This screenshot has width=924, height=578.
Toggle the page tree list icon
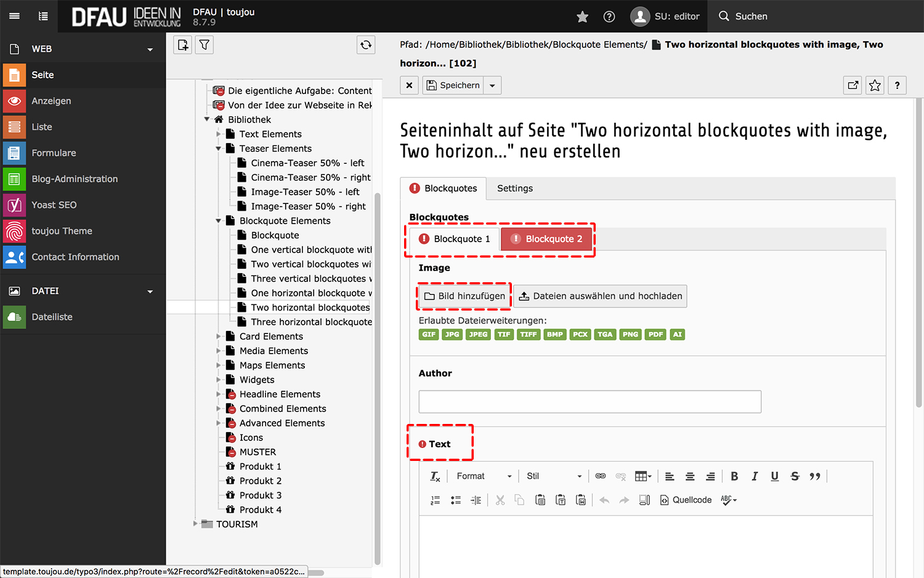tap(43, 16)
